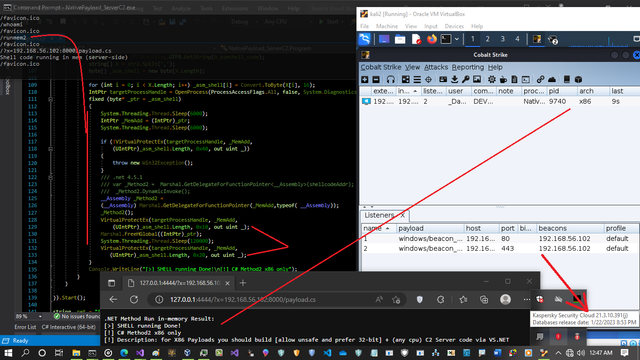Open the C# Interactive (64-bit) tab
Viewport: 640px width, 360px height.
pyautogui.click(x=69, y=327)
